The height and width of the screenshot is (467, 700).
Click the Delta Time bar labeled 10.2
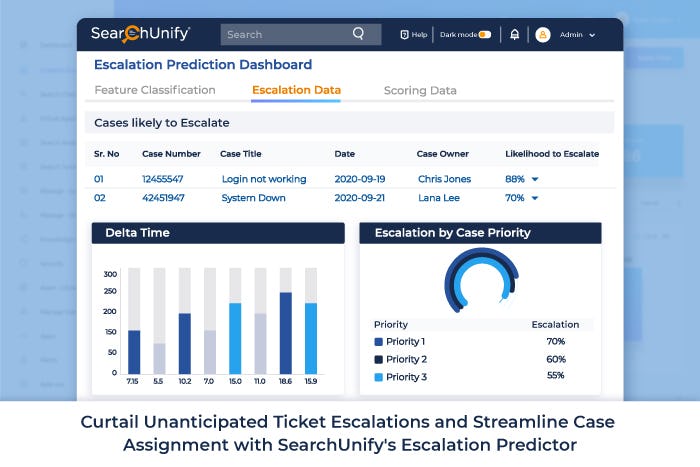tap(184, 343)
